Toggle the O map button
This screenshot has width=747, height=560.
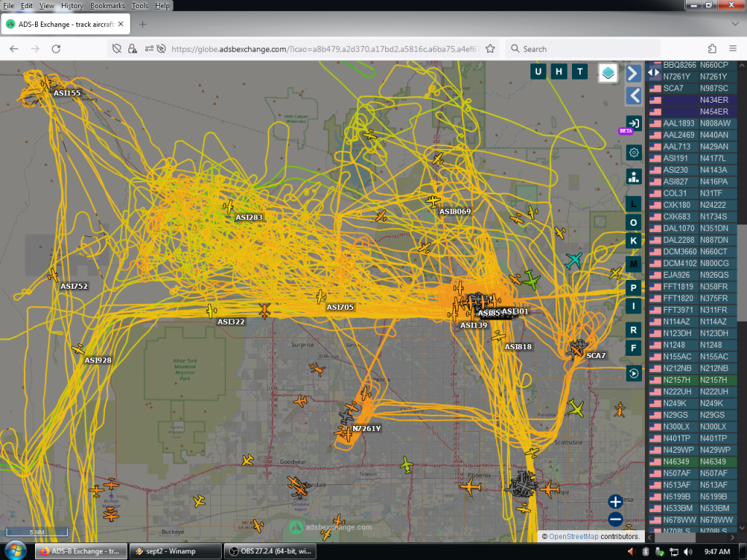(x=634, y=222)
